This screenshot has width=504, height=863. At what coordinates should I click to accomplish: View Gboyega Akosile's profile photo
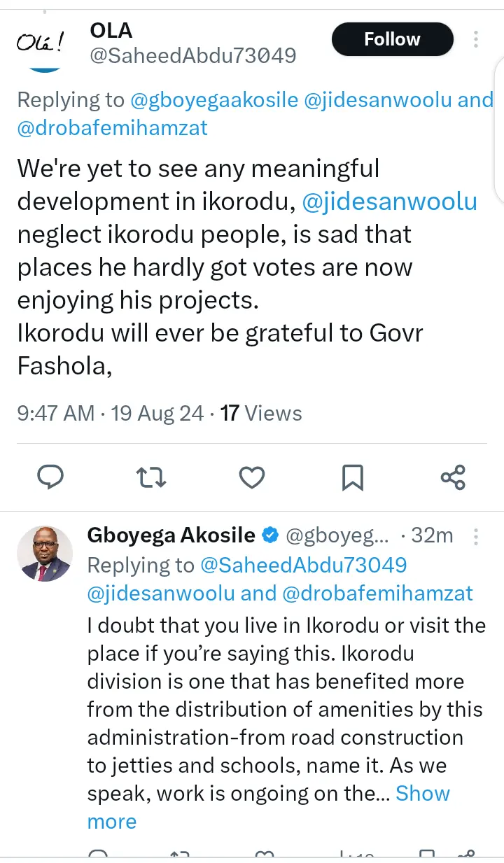[x=44, y=553]
